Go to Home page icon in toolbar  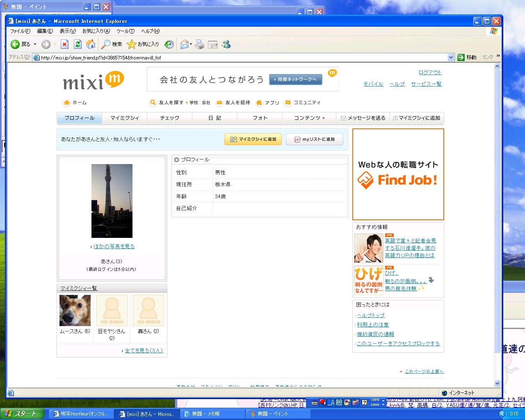point(91,44)
